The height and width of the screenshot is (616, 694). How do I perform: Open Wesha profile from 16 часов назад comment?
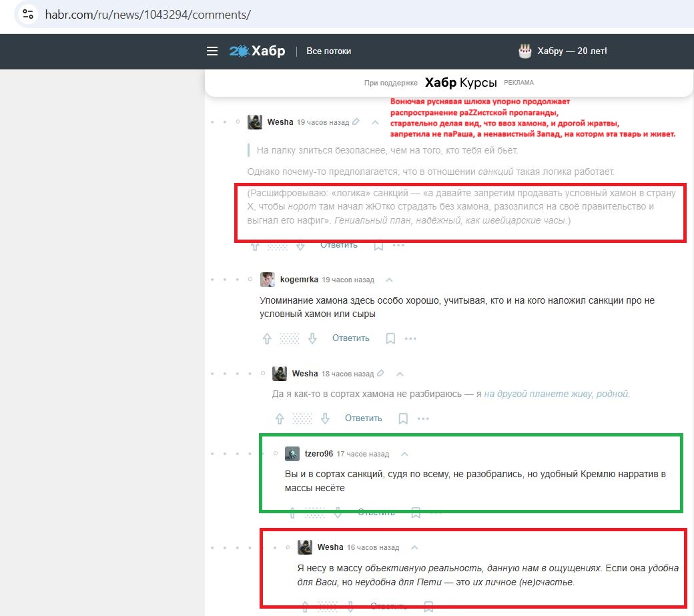coord(330,547)
